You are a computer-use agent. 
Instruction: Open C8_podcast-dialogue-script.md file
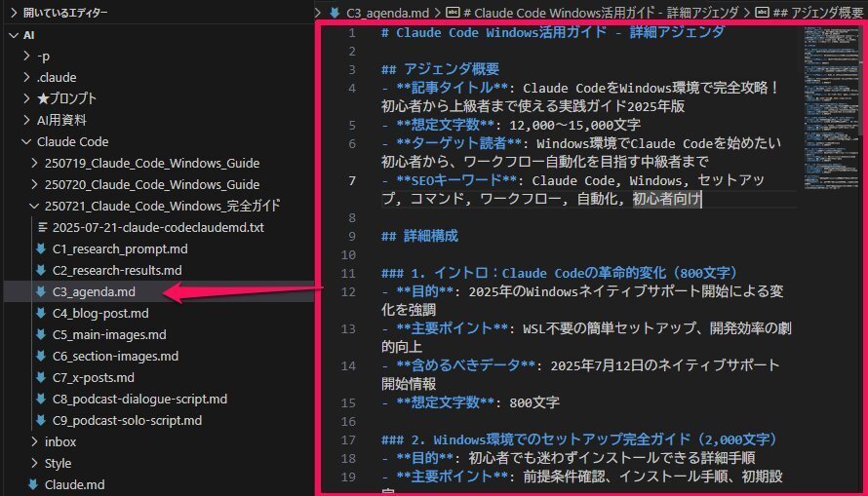tap(139, 400)
